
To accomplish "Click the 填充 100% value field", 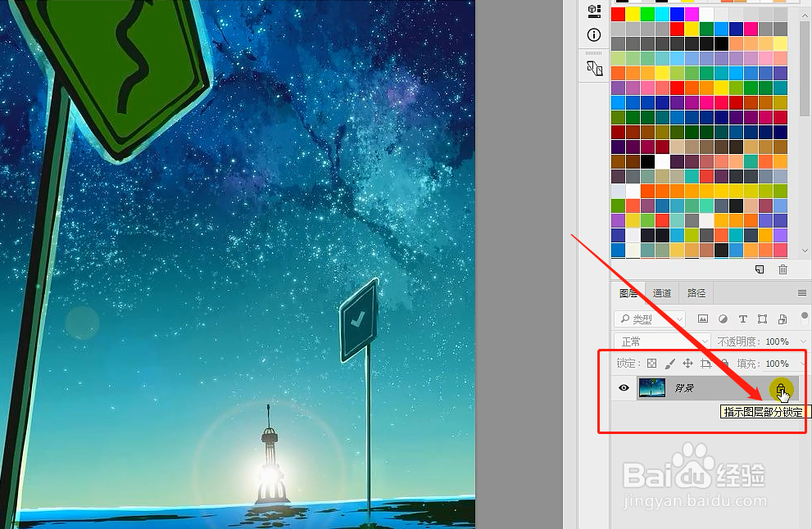I will (778, 364).
